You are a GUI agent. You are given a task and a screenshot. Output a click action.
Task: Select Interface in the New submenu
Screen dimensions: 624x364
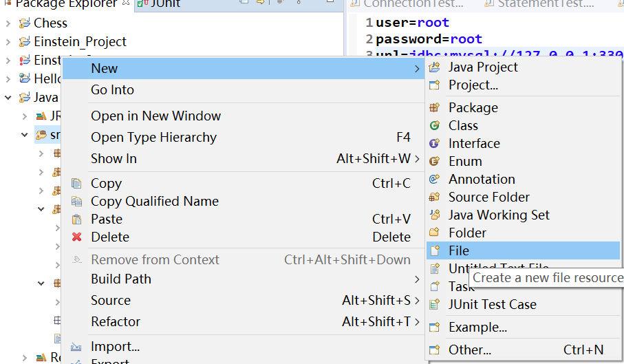[523, 143]
